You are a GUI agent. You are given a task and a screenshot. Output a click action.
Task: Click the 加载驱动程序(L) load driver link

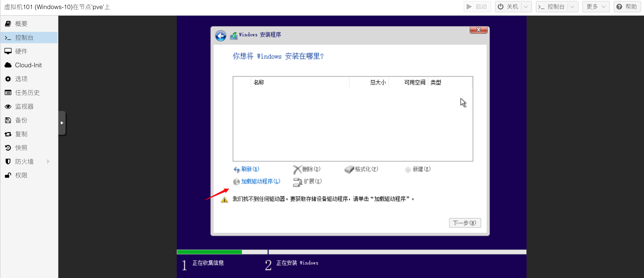(x=261, y=182)
